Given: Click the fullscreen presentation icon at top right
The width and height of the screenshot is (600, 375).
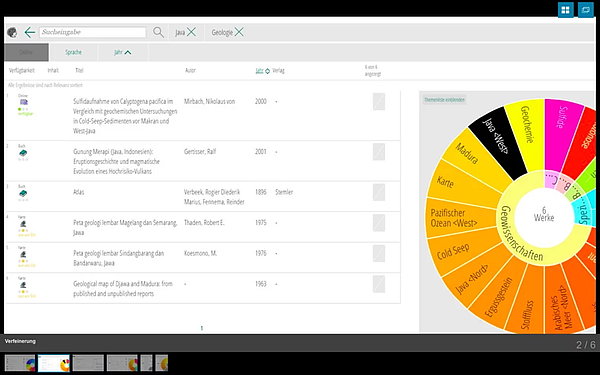Looking at the screenshot, I should click(585, 10).
